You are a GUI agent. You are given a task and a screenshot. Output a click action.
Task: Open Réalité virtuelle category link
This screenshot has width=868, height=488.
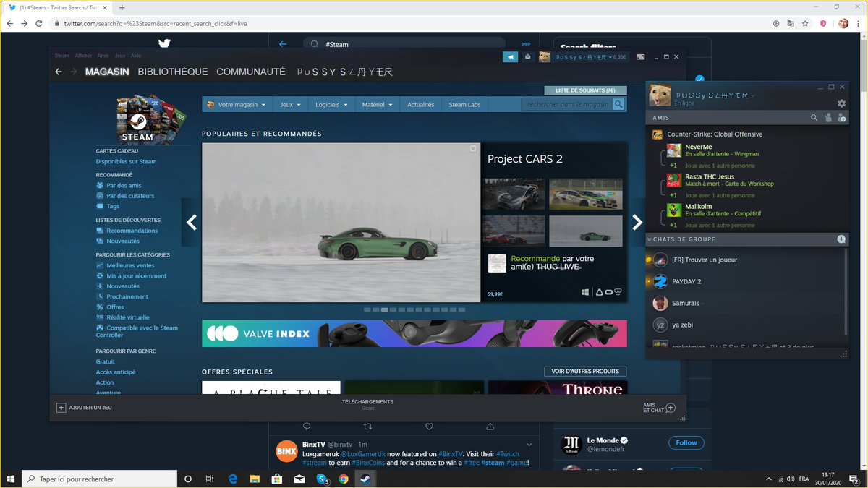pos(128,317)
